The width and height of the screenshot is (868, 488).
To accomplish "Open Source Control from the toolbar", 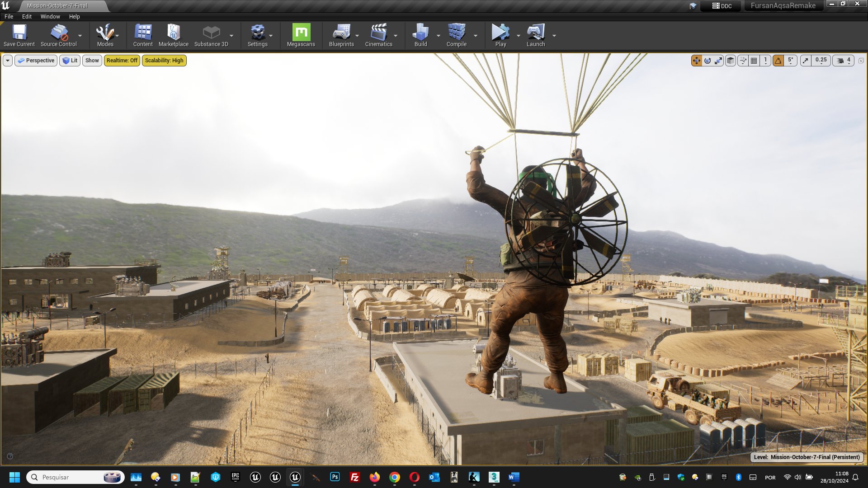I will point(59,35).
